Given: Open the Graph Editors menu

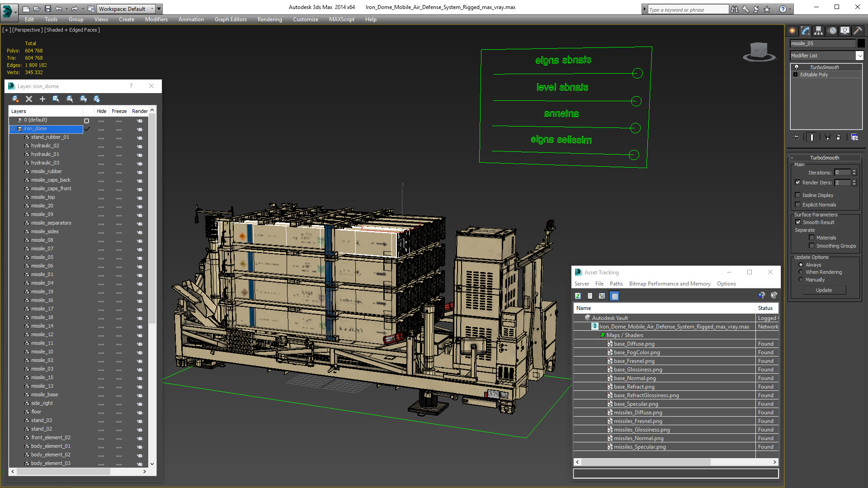Looking at the screenshot, I should 231,19.
